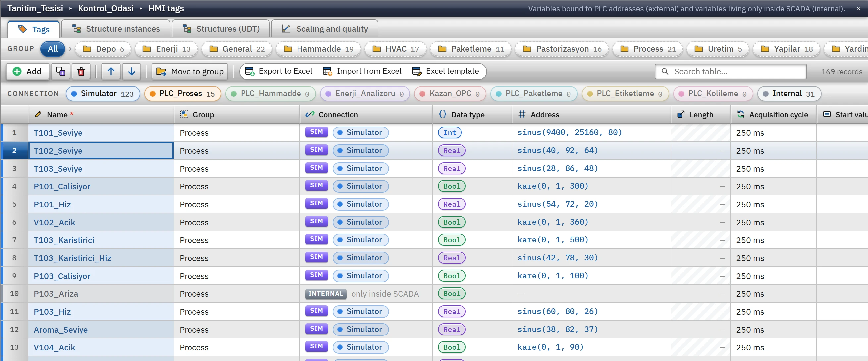Switch to Structures (UDT) tab
Image resolution: width=868 pixels, height=361 pixels.
point(221,29)
